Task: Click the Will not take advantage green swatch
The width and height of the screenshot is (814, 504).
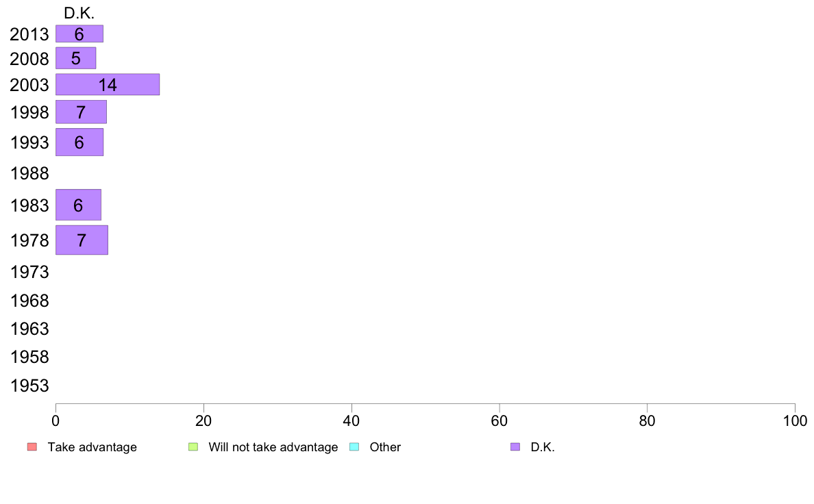Action: (x=193, y=447)
